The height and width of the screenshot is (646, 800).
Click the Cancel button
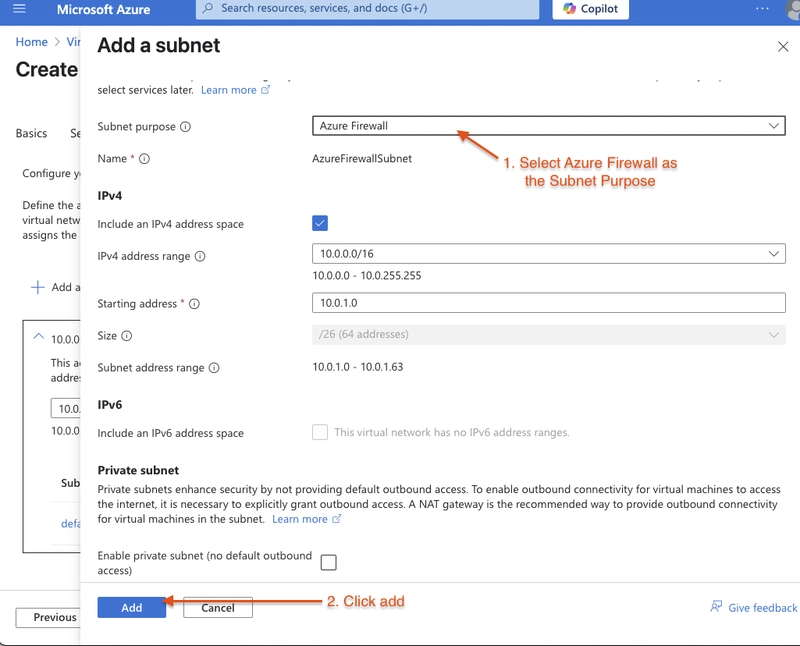pyautogui.click(x=218, y=607)
